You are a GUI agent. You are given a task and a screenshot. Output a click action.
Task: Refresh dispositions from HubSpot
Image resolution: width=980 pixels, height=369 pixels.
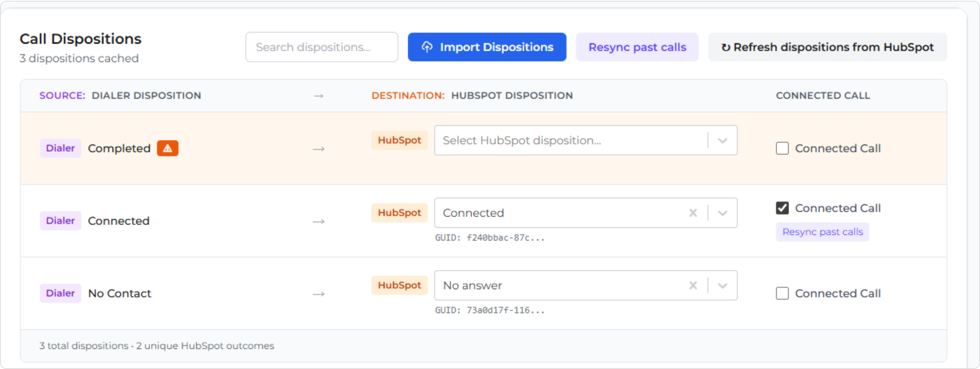(x=827, y=47)
